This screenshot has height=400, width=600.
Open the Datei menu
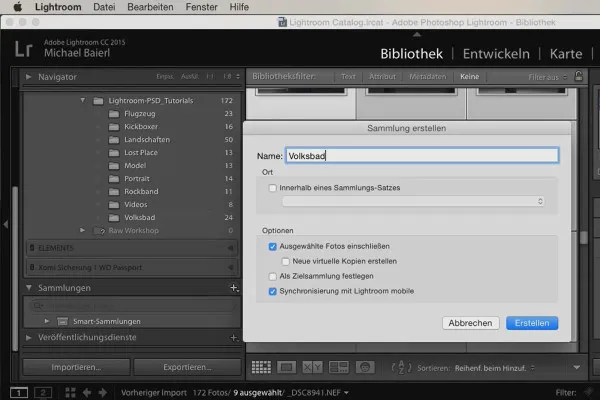[104, 7]
